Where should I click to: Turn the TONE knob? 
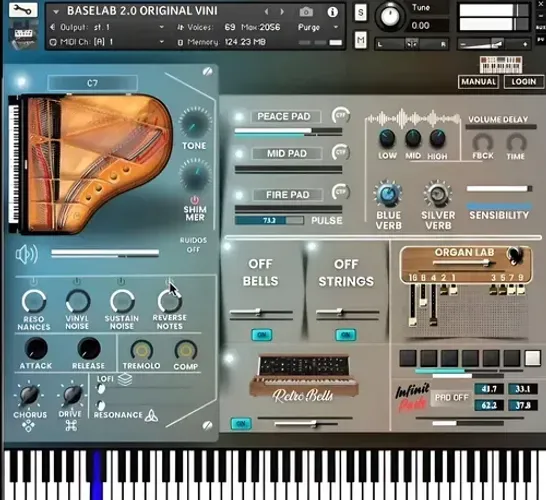[194, 123]
